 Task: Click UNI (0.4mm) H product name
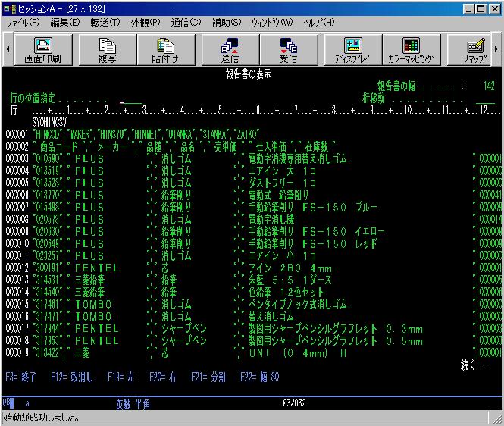pyautogui.click(x=298, y=353)
